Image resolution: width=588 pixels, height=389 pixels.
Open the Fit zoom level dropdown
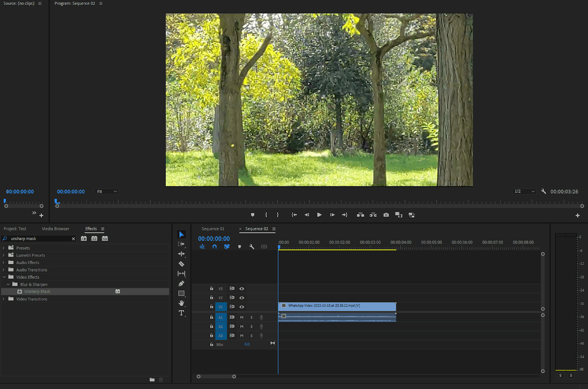click(x=107, y=191)
